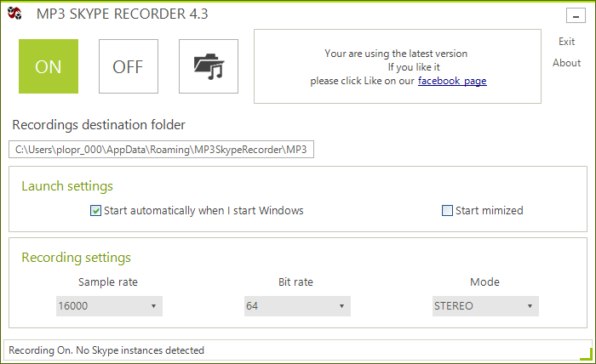The height and width of the screenshot is (364, 596).
Task: Click the "Your are using the latest version" text
Action: (x=396, y=54)
